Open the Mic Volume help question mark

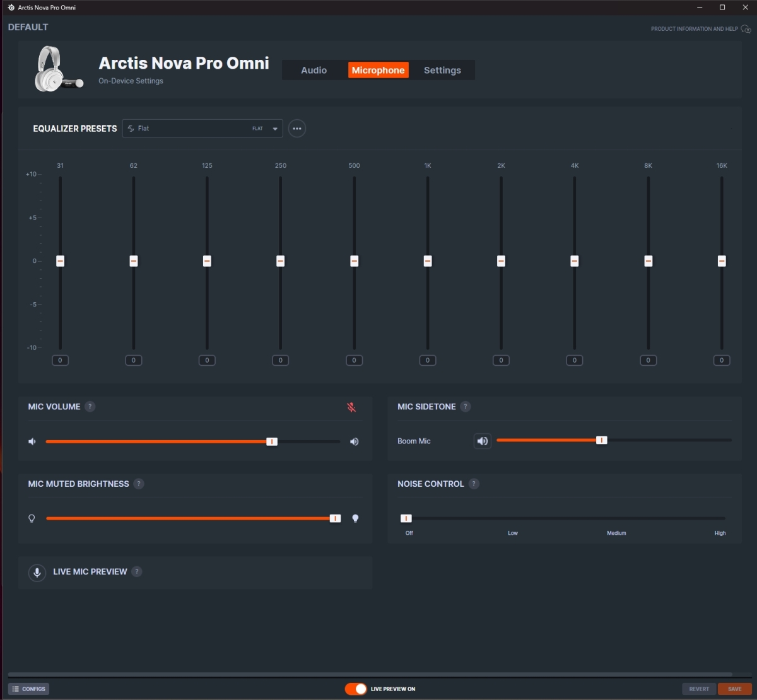pos(90,407)
